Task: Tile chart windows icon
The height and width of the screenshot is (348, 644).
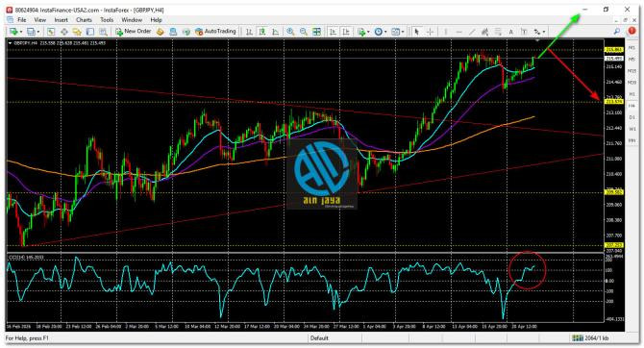Action: tap(316, 32)
